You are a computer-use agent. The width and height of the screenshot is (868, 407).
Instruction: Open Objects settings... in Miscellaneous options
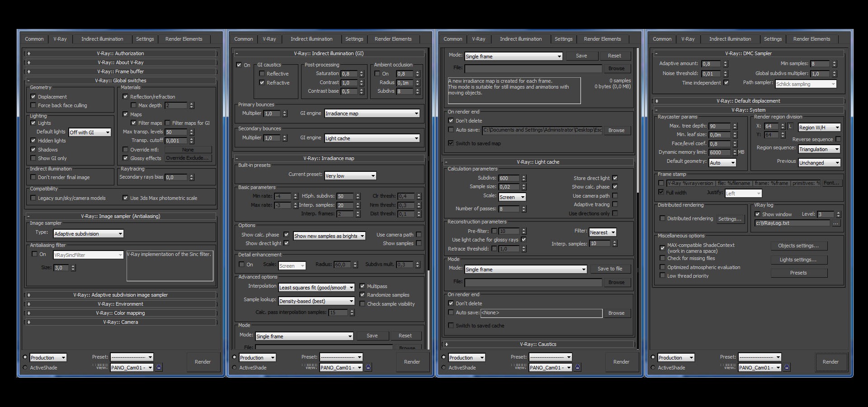799,246
